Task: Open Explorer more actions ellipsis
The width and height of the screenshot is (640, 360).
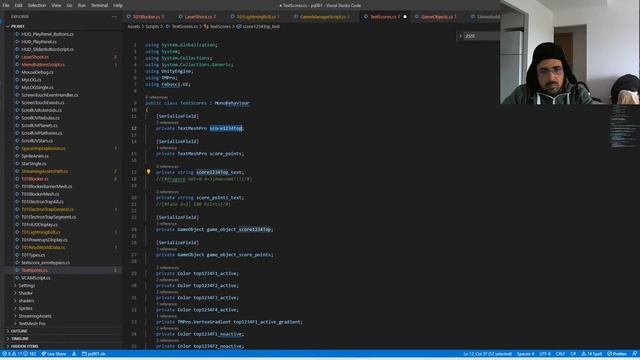Action: click(114, 17)
